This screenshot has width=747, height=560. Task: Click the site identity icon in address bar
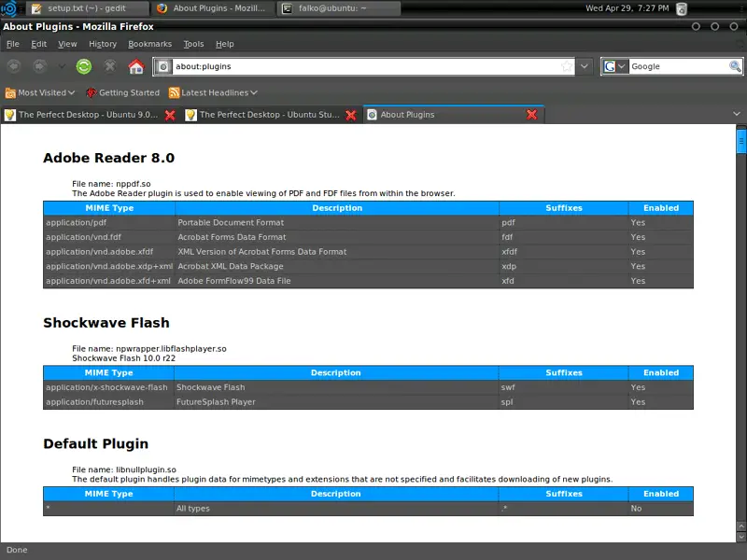tap(162, 66)
